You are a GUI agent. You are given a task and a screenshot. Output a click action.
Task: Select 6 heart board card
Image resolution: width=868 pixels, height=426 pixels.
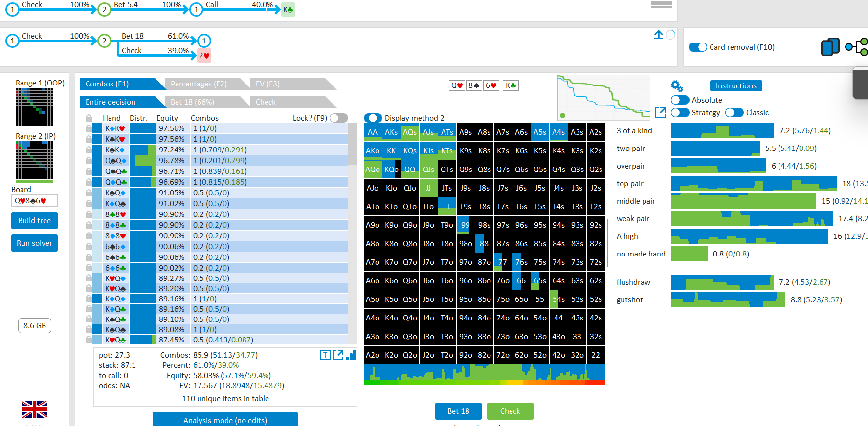(491, 85)
